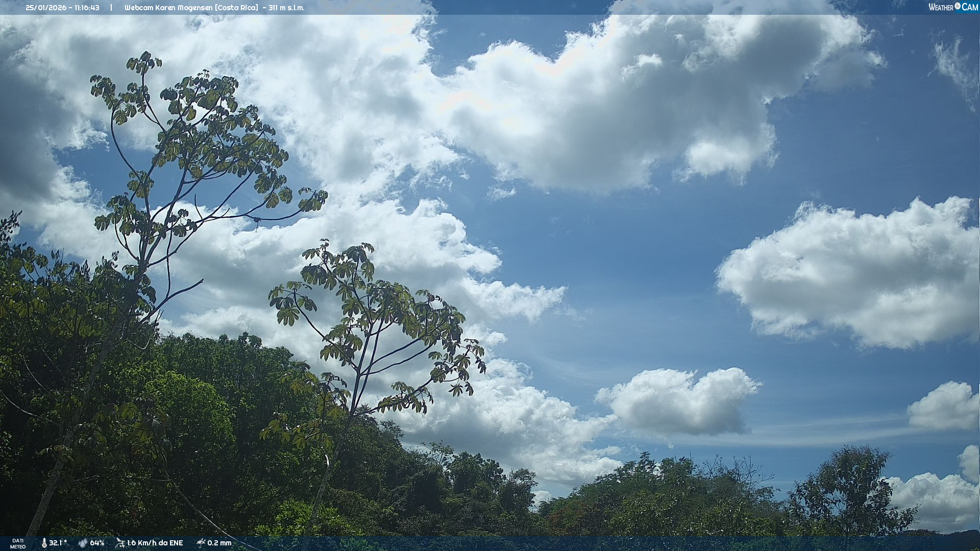The height and width of the screenshot is (551, 980).
Task: Click the thermometer temperature icon
Action: point(44,543)
